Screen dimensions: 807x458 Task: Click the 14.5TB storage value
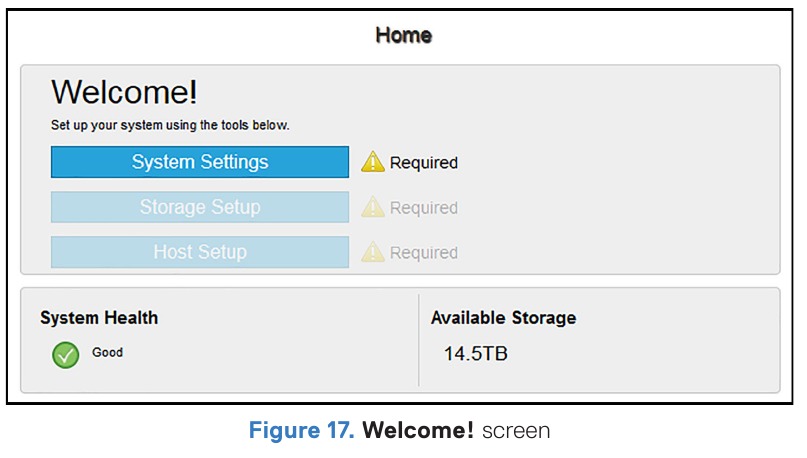coord(475,353)
